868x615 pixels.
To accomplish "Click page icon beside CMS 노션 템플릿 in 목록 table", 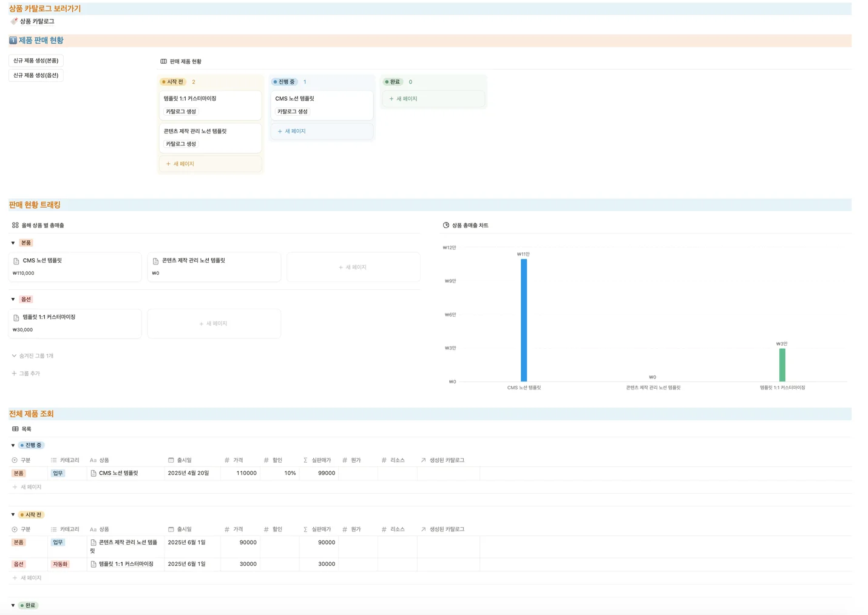I will pos(93,473).
